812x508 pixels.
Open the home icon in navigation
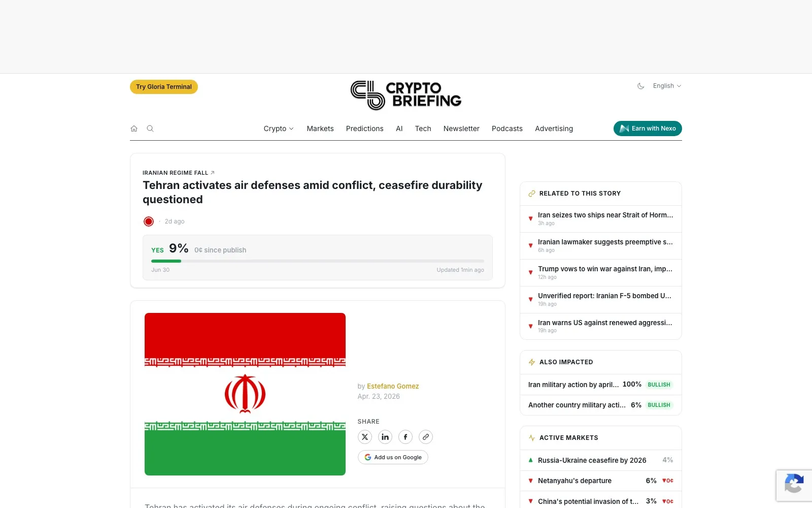click(134, 129)
